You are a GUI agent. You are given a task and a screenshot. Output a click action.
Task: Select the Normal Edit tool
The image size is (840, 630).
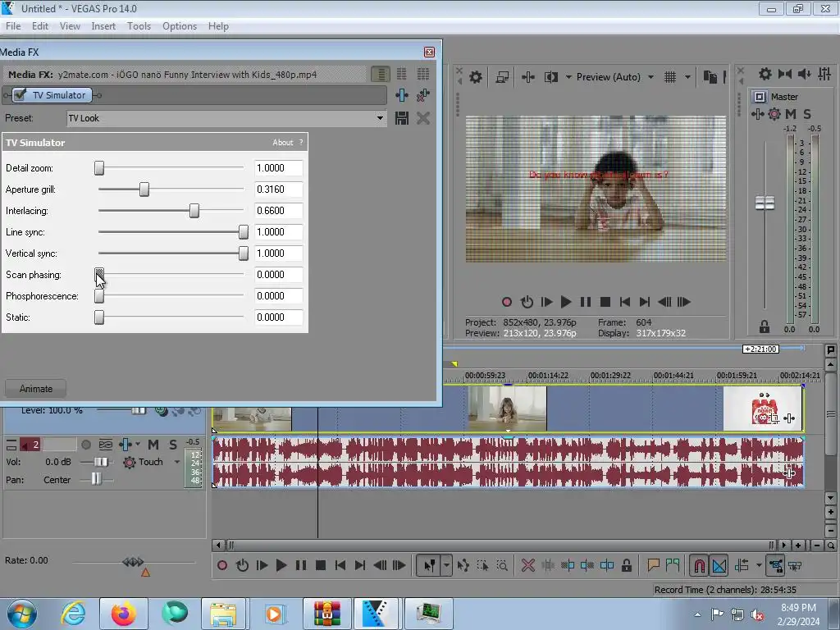[x=429, y=565]
